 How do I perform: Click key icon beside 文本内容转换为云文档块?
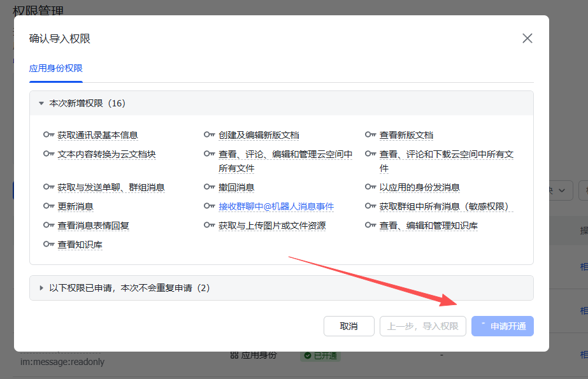coord(48,154)
